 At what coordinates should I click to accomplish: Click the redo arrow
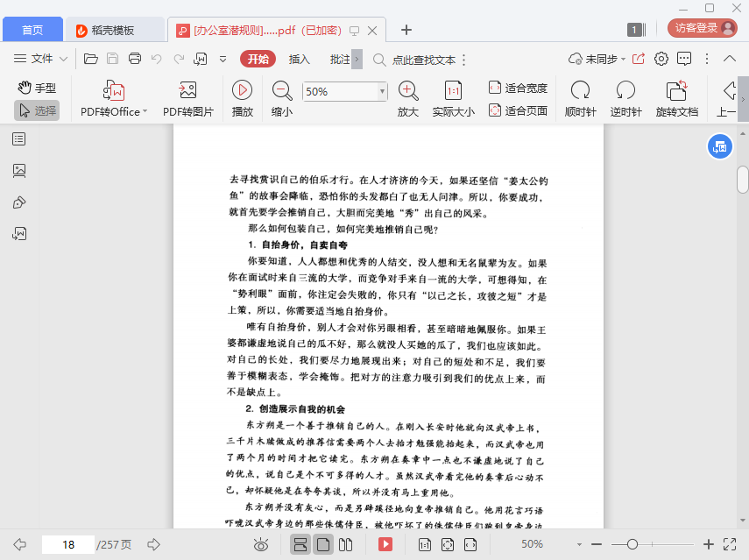coord(179,59)
